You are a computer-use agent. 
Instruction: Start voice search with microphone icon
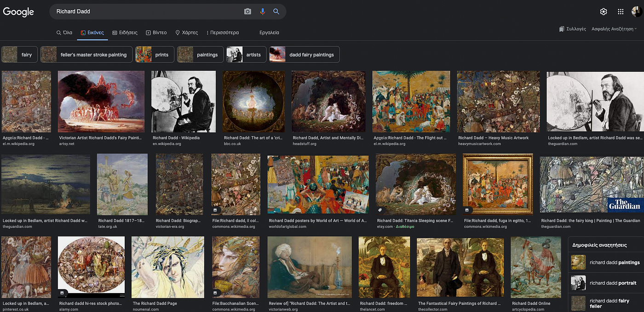tap(263, 11)
